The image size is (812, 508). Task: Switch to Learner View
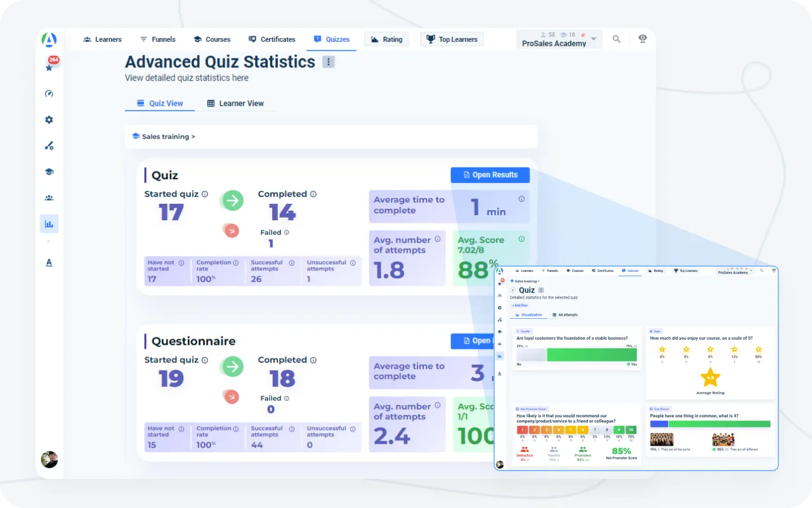click(x=235, y=104)
